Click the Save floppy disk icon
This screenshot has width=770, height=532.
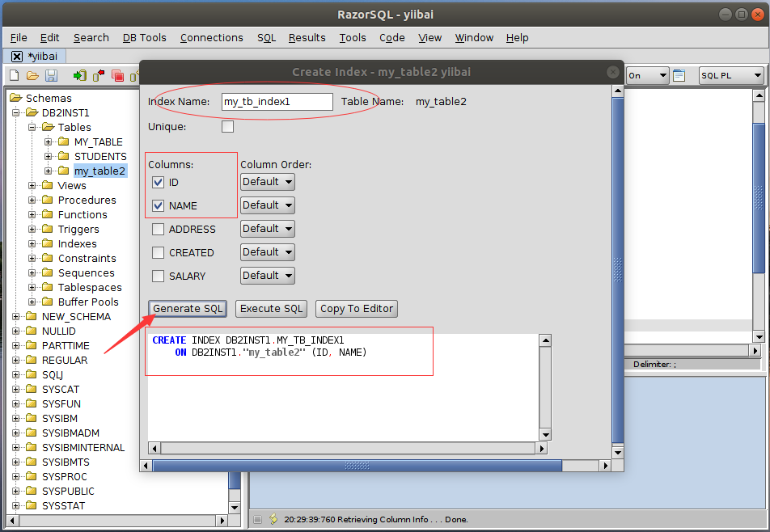point(51,75)
